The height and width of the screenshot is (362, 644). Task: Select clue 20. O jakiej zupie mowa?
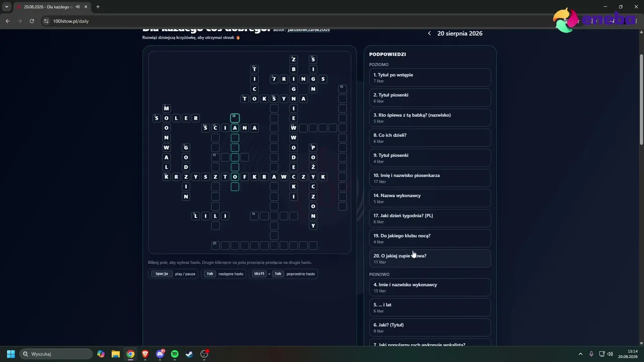tap(430, 258)
